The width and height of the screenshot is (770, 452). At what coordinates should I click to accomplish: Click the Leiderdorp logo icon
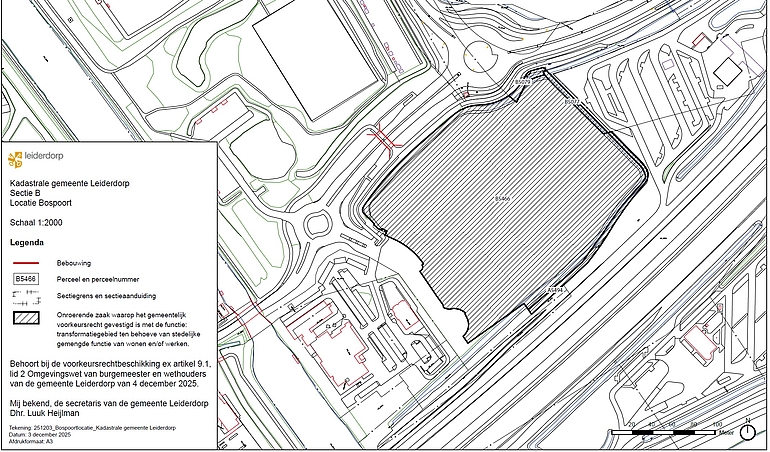[x=15, y=159]
